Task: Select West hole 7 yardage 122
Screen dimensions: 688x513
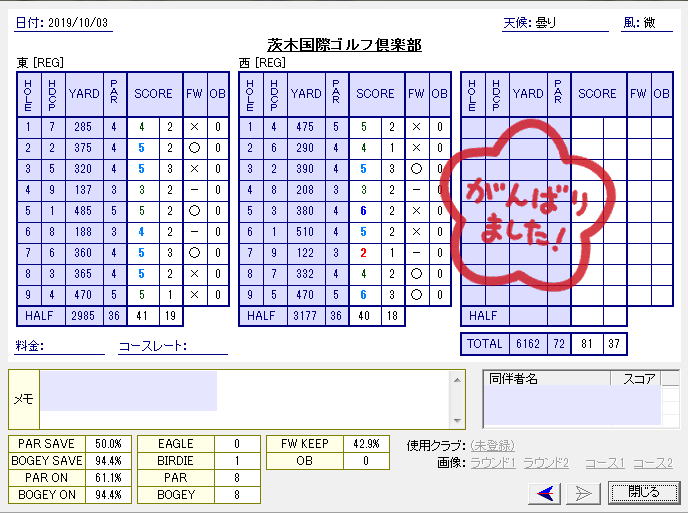Action: click(x=305, y=253)
